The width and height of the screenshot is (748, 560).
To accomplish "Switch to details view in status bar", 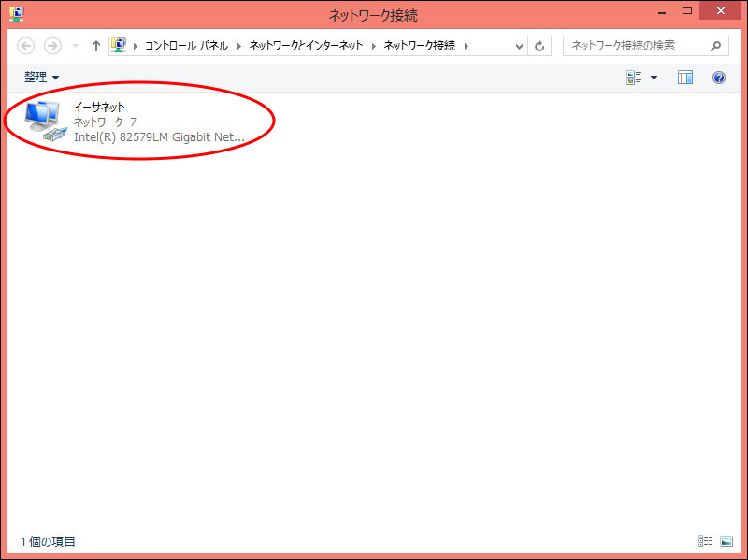I will click(706, 541).
